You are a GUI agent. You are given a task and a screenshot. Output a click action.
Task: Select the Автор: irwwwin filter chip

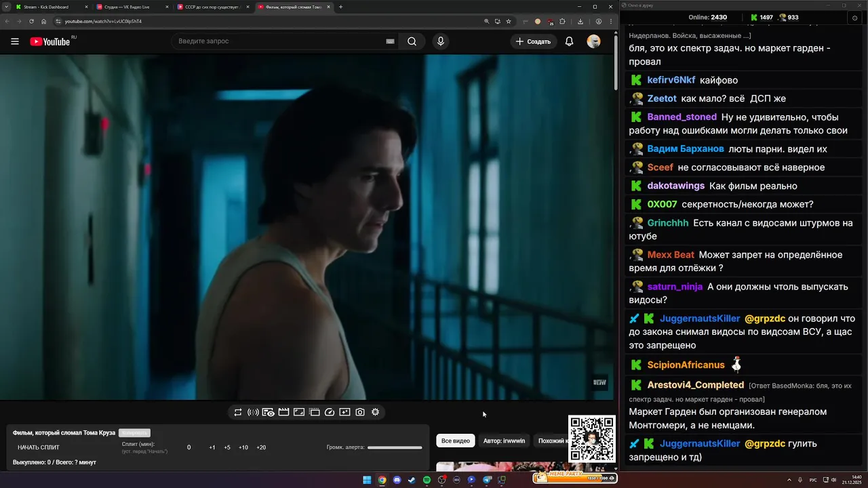coord(504,441)
